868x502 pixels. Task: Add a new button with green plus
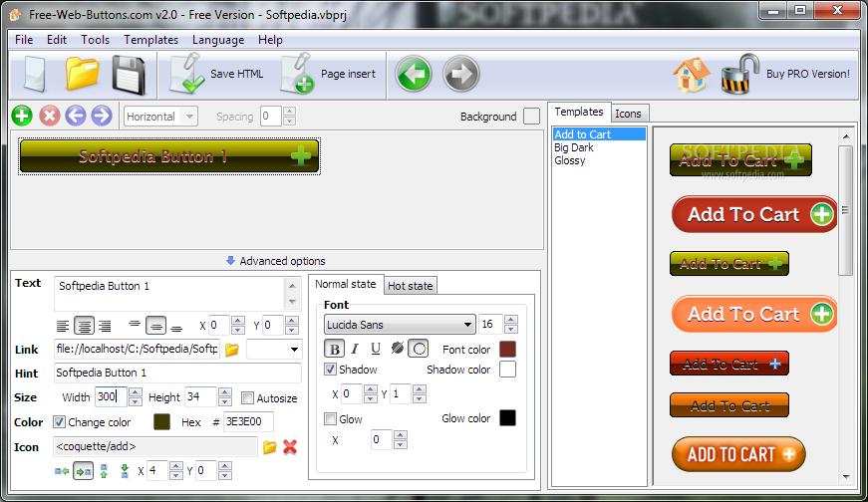coord(22,116)
